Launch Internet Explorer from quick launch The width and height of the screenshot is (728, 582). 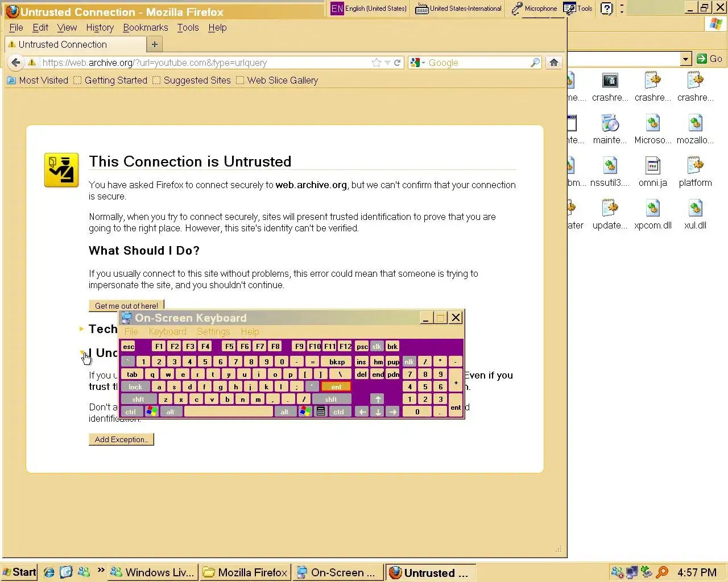click(49, 572)
